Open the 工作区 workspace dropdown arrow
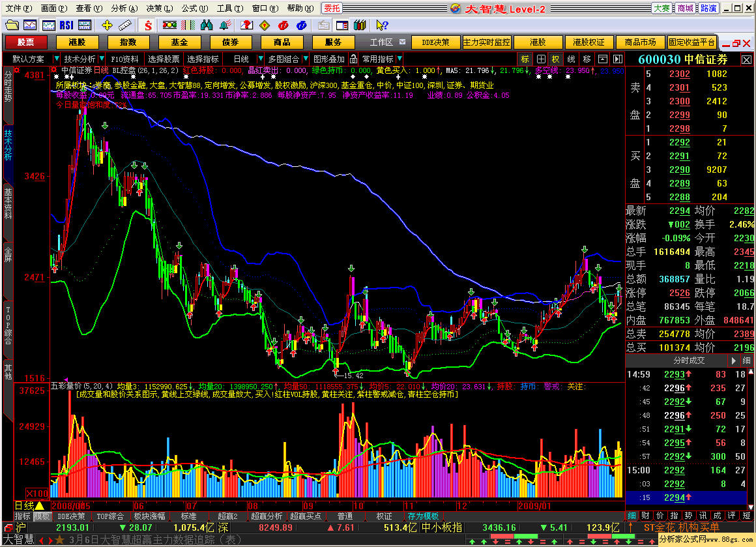The height and width of the screenshot is (547, 756). (403, 42)
